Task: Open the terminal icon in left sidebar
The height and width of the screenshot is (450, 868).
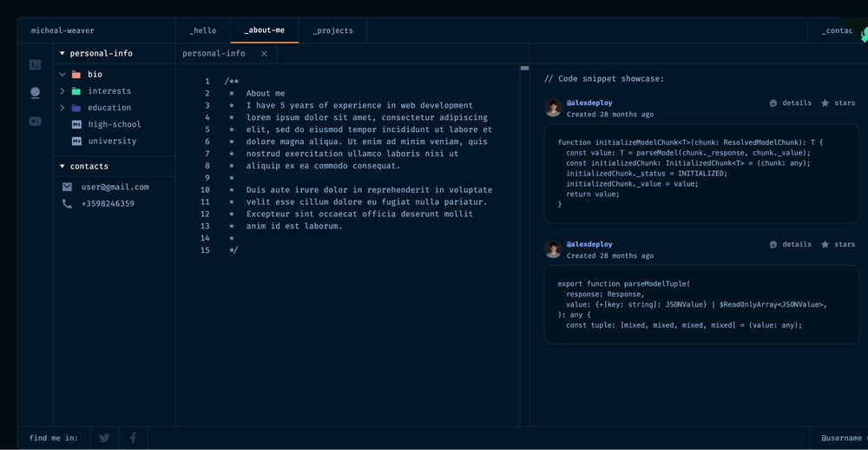Action: [35, 65]
